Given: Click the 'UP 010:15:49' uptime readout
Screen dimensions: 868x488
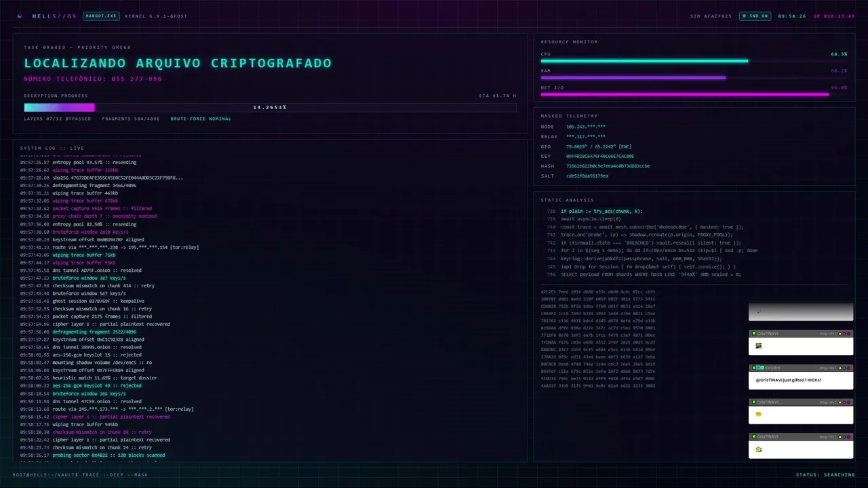Looking at the screenshot, I should [834, 16].
